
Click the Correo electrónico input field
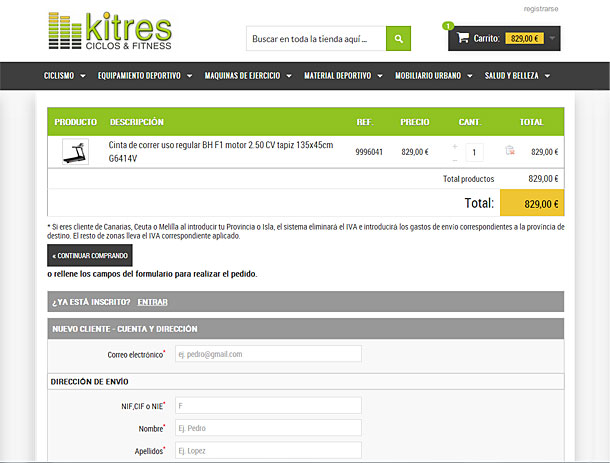point(266,354)
